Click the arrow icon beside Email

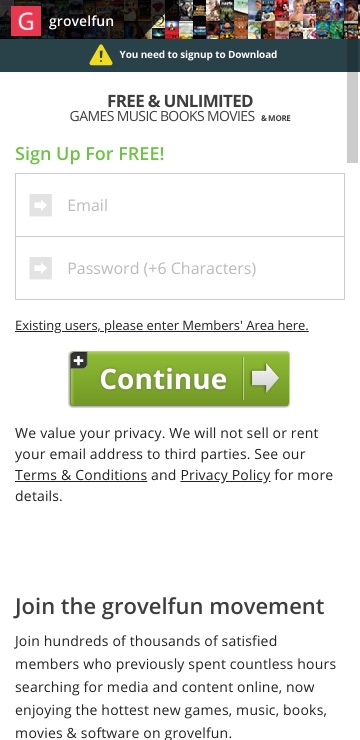tap(41, 205)
